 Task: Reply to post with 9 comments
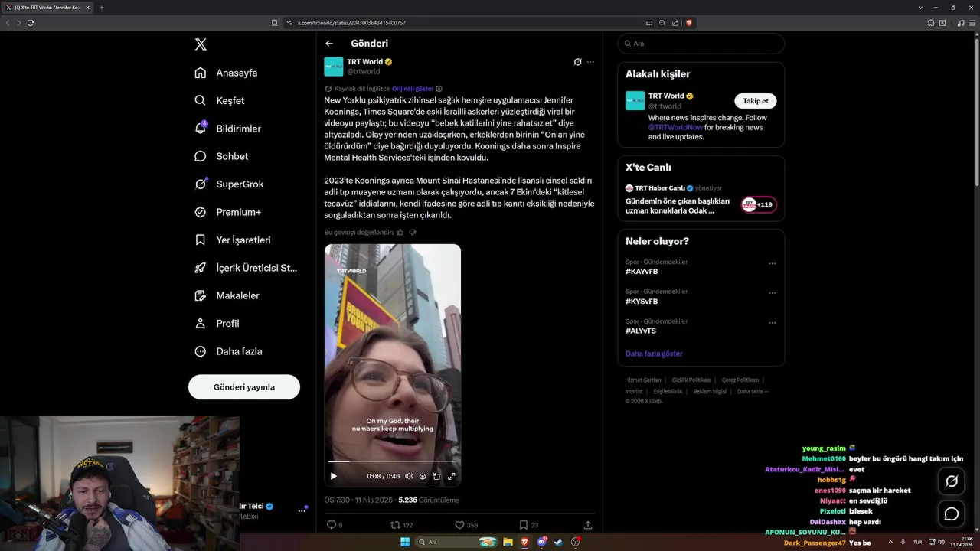click(x=335, y=525)
